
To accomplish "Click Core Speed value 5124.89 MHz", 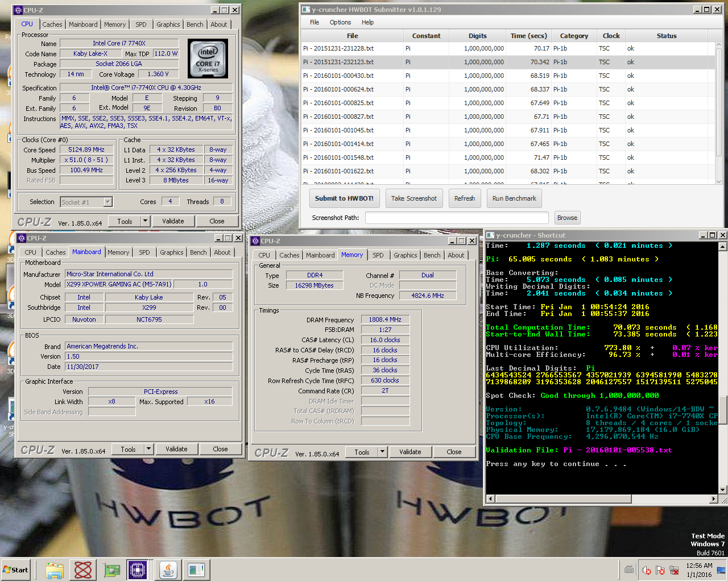I will (x=86, y=149).
